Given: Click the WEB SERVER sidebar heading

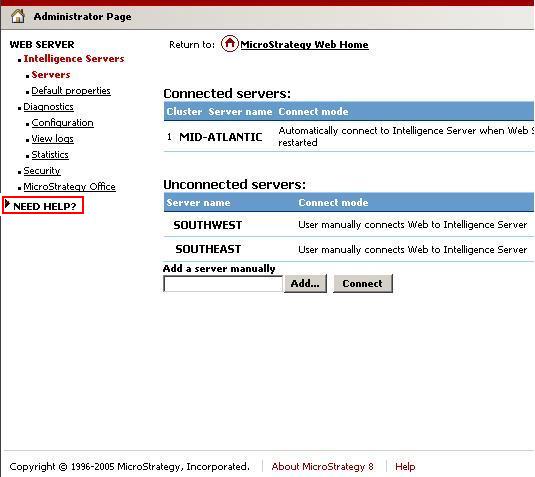Looking at the screenshot, I should tap(42, 45).
